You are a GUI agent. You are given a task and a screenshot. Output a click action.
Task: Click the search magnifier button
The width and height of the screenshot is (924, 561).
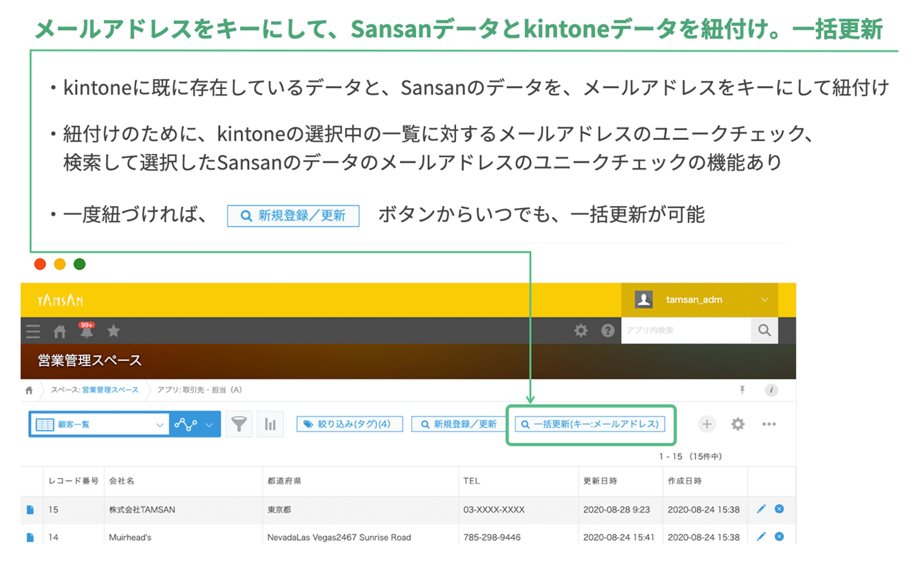tap(764, 330)
